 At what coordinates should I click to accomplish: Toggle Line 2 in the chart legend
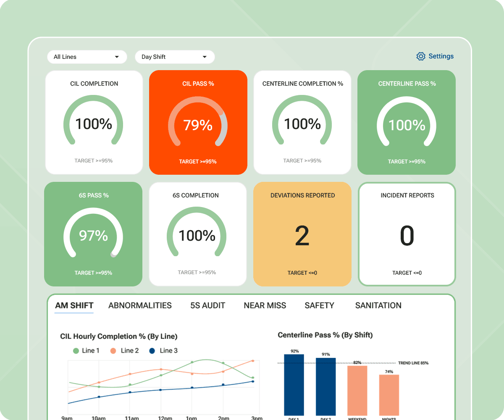point(124,351)
